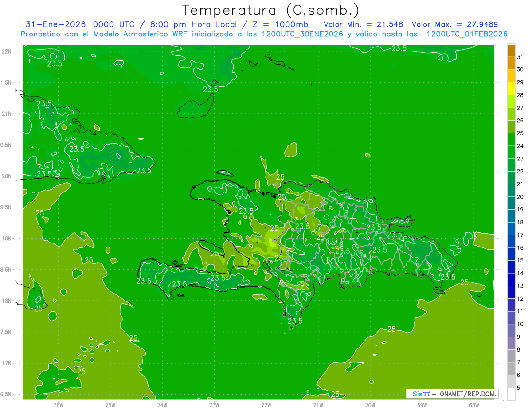Click the orange colorbar swatch between 30 and 31
The width and height of the screenshot is (532, 411).
click(x=511, y=63)
